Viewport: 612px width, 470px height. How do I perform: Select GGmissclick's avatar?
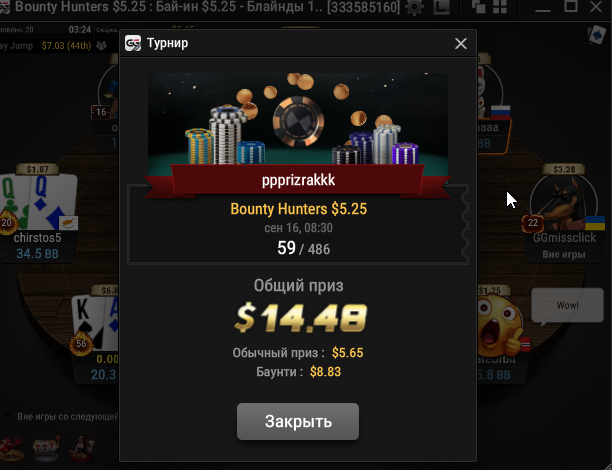click(564, 203)
